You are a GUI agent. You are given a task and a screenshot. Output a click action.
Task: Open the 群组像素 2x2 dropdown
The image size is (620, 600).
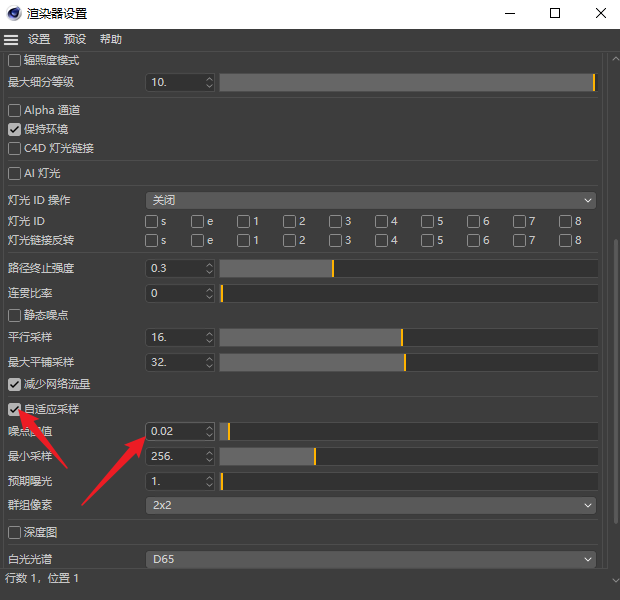click(x=370, y=505)
